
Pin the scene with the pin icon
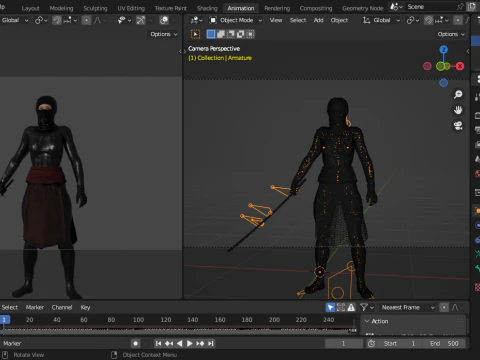pos(460,7)
